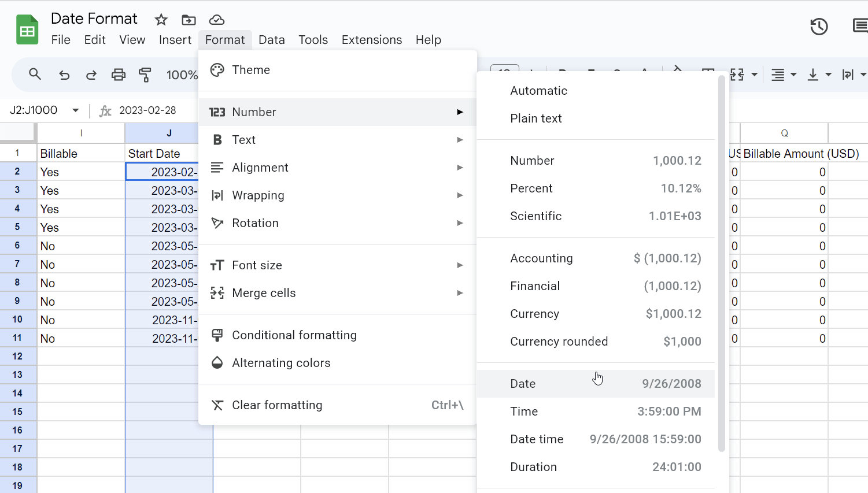Open version history clock icon
Viewport: 868px width, 493px height.
pyautogui.click(x=819, y=27)
